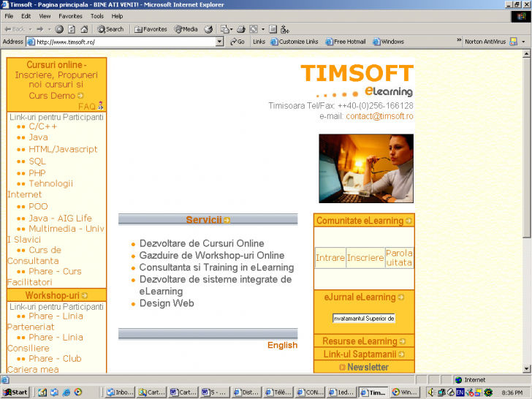
Task: Click the eJurnal eLearning text field
Action: [x=363, y=319]
